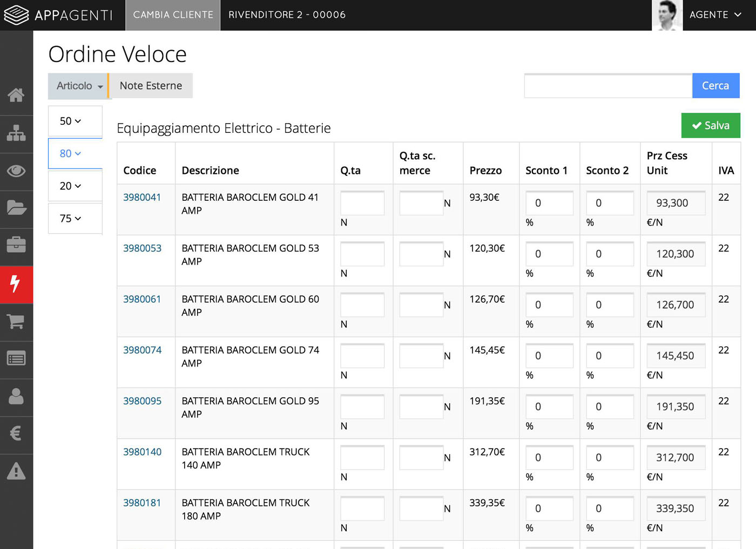Click Codice column header
This screenshot has height=549, width=756.
140,171
